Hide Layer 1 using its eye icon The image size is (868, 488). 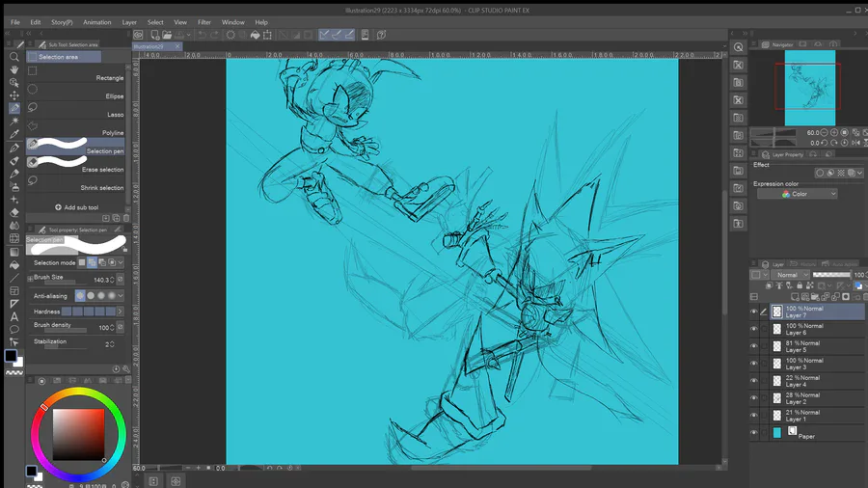[753, 416]
